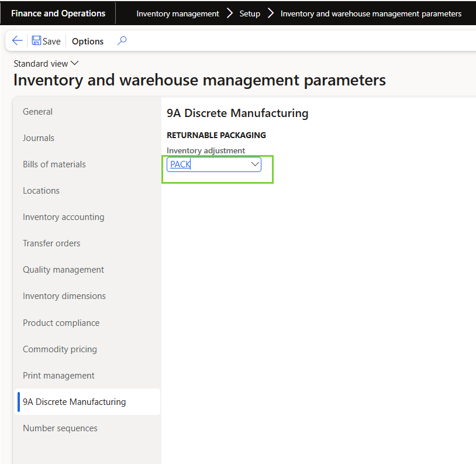Switch to Quality management tab

click(x=63, y=270)
